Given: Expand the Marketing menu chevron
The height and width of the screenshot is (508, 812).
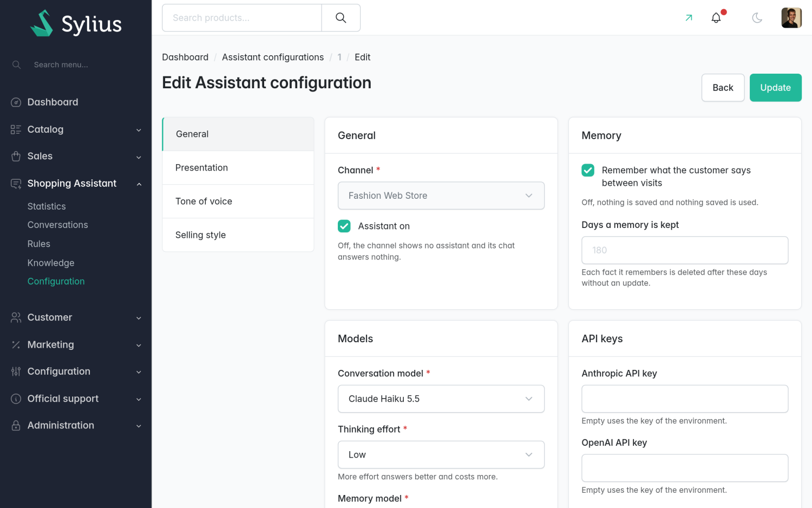Looking at the screenshot, I should point(139,345).
